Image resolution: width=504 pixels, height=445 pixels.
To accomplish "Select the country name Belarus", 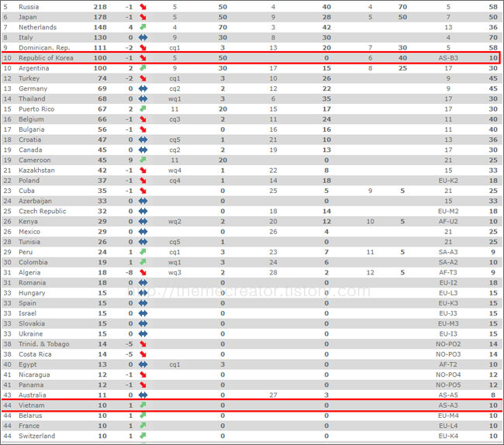I will 30,416.
